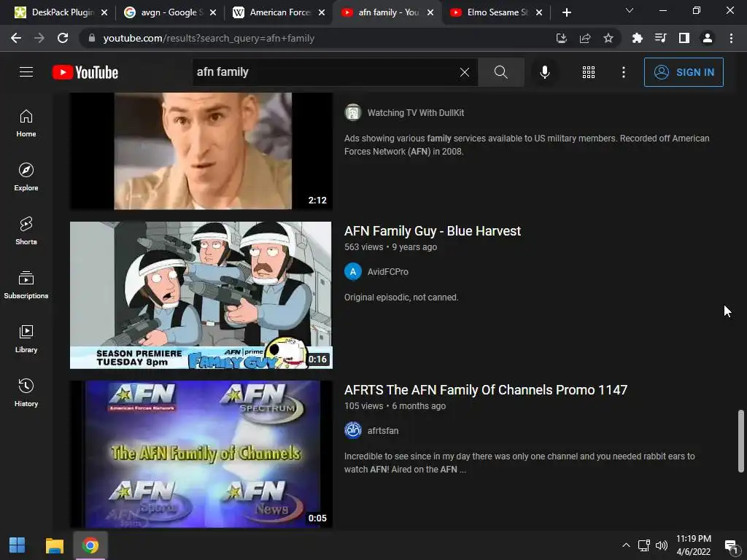
Task: Click the 'Original episodic, not canned.' description
Action: point(401,297)
